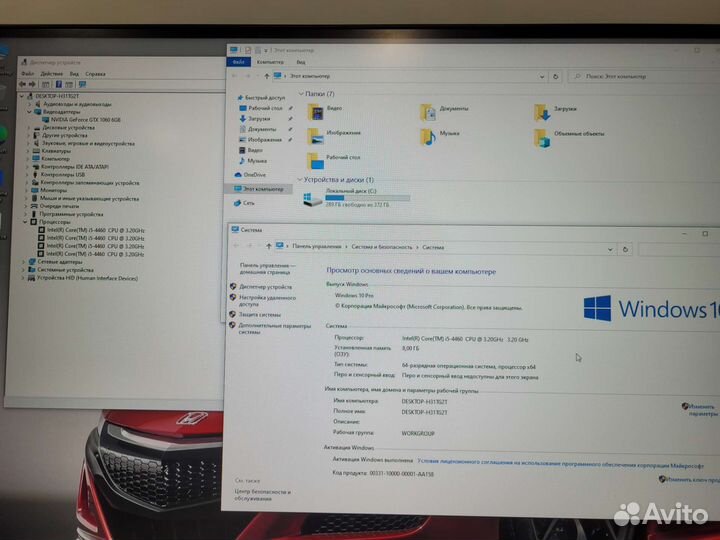Screen dimensions: 720x540
Task: Open Вид ribbon tab in Explorer
Action: coord(301,62)
